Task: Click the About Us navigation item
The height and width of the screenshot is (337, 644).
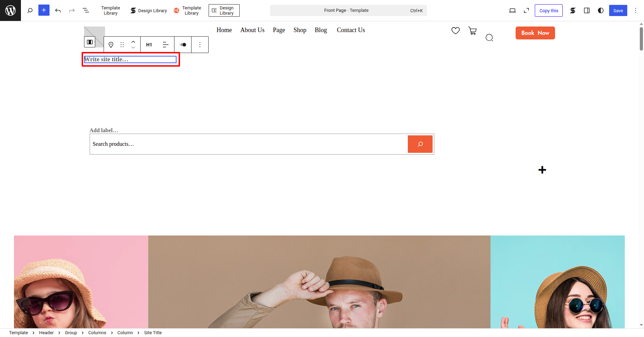Action: [252, 30]
